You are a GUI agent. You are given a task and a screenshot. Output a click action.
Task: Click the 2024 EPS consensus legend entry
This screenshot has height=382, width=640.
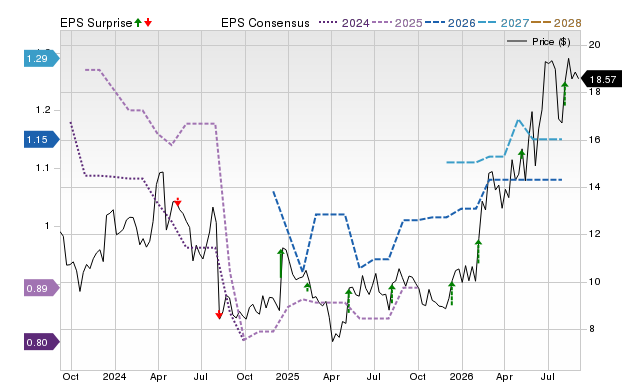pyautogui.click(x=344, y=23)
